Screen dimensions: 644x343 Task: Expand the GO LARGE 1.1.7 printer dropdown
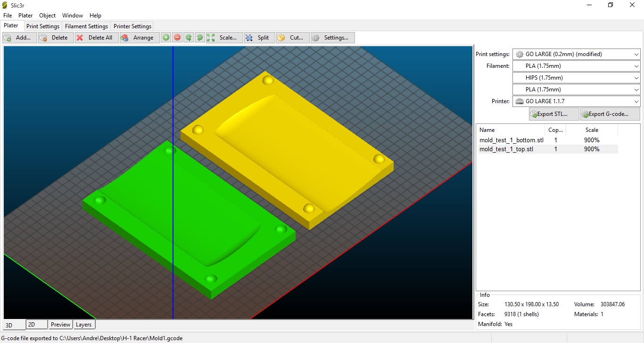point(576,101)
